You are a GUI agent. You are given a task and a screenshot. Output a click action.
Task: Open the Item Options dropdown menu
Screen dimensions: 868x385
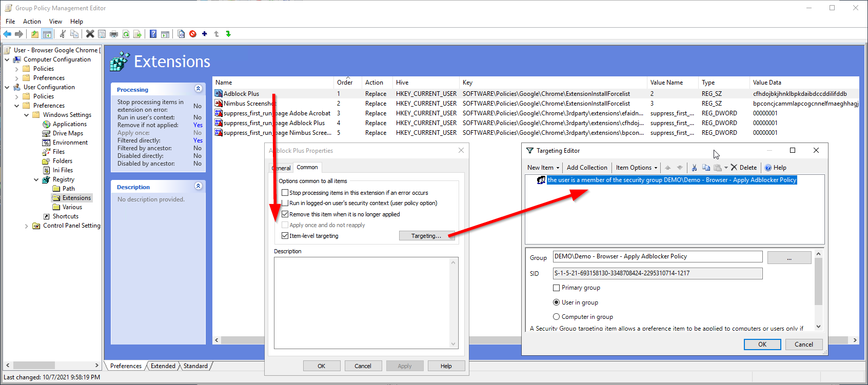tap(636, 168)
